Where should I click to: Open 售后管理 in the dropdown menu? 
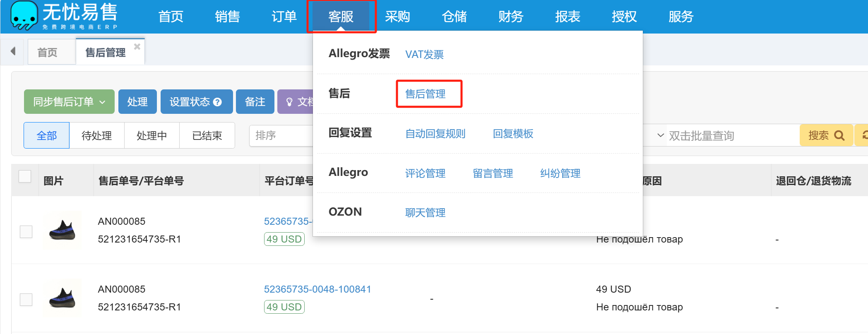pyautogui.click(x=425, y=94)
